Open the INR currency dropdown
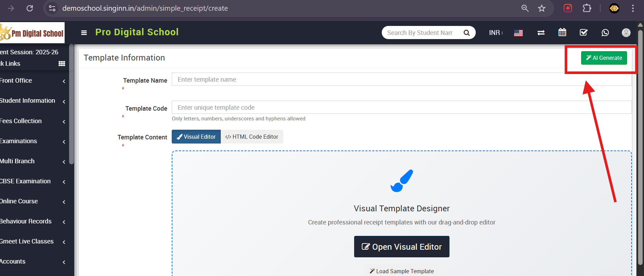The height and width of the screenshot is (276, 644). pyautogui.click(x=496, y=33)
